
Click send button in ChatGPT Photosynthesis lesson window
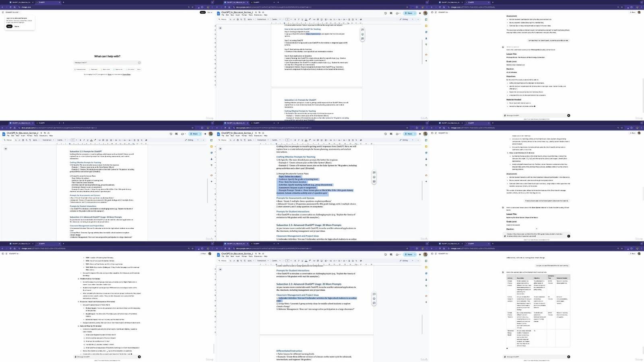click(x=569, y=116)
